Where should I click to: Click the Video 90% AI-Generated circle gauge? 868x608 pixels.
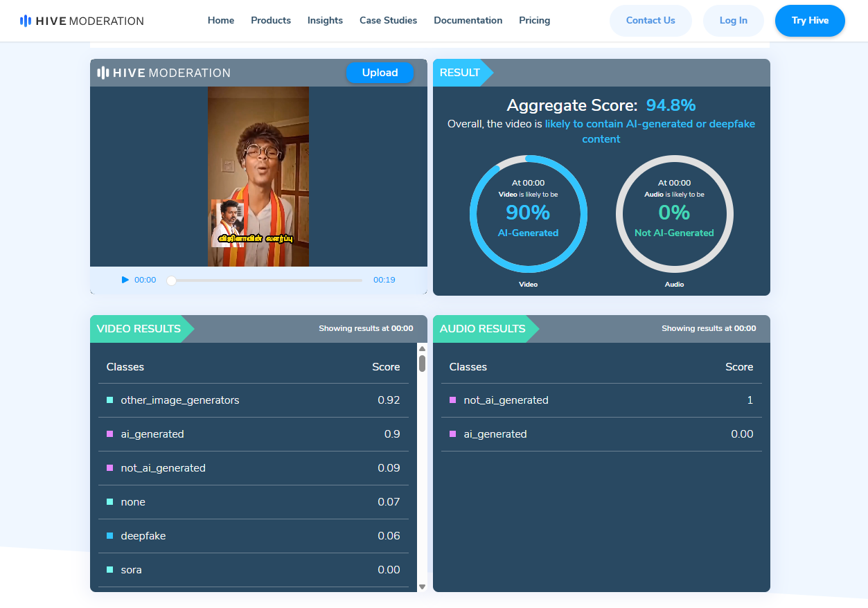point(528,214)
